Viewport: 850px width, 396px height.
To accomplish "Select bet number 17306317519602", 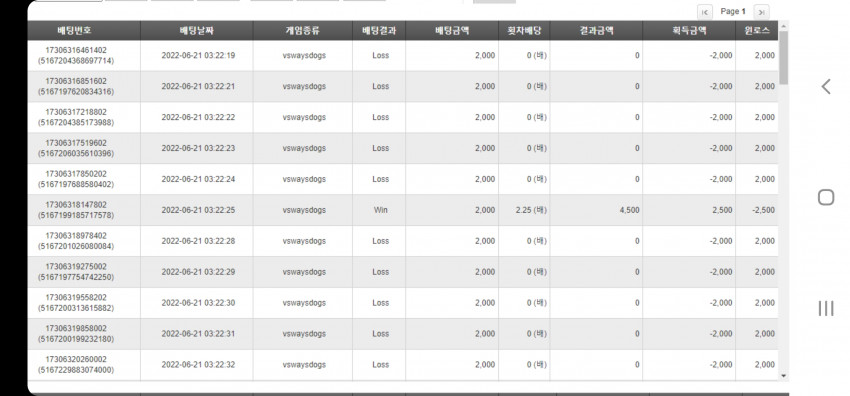I will coord(76,142).
